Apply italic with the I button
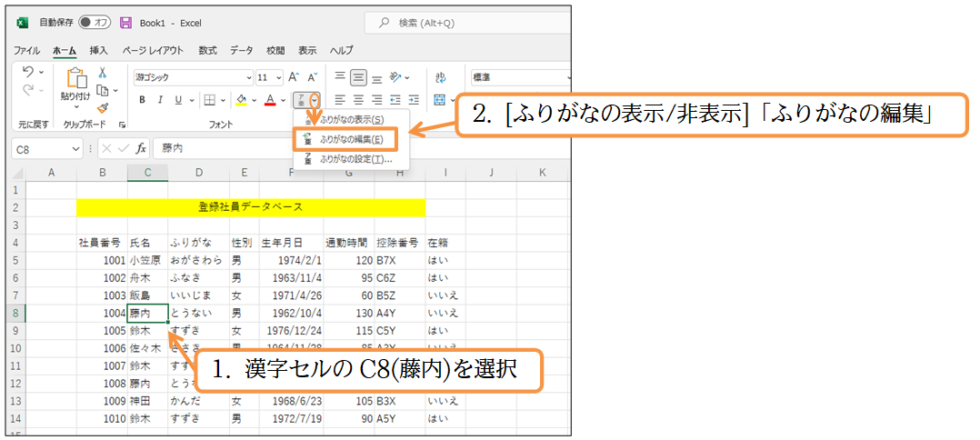Screen dimensions: 980x440 [x=159, y=100]
